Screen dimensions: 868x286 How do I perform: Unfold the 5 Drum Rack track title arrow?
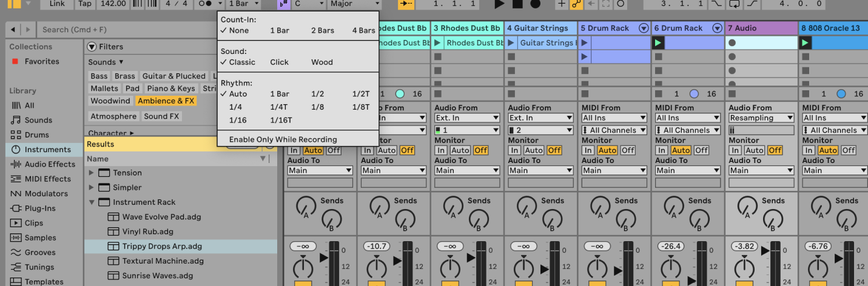tap(644, 28)
